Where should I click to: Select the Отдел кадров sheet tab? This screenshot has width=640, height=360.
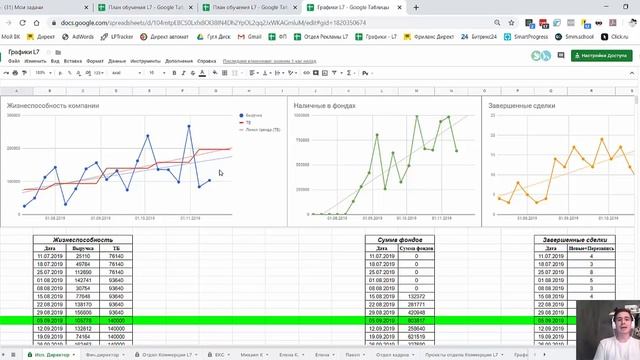coord(395,355)
